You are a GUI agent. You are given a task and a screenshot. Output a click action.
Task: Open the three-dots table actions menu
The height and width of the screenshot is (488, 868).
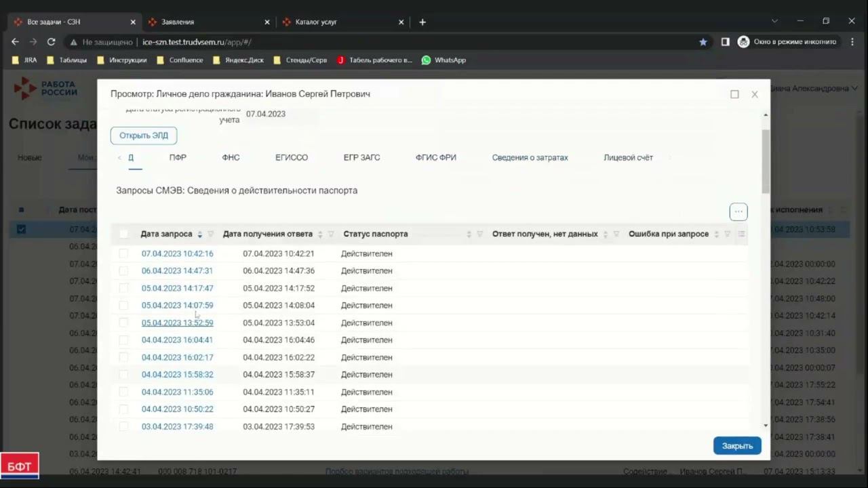tap(738, 211)
